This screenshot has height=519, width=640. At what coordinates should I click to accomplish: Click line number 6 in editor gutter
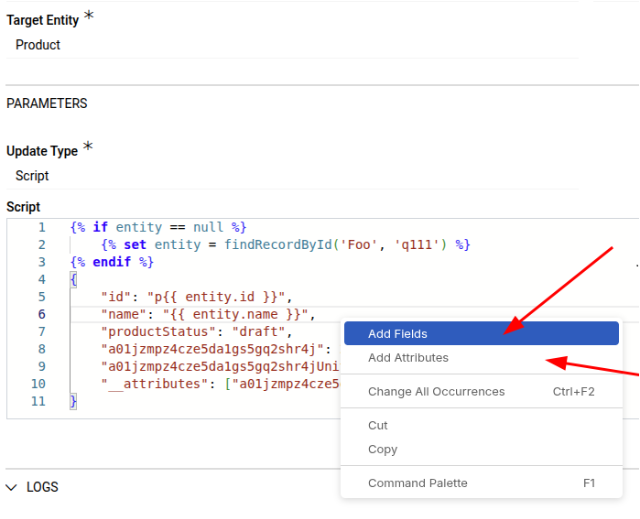(41, 314)
